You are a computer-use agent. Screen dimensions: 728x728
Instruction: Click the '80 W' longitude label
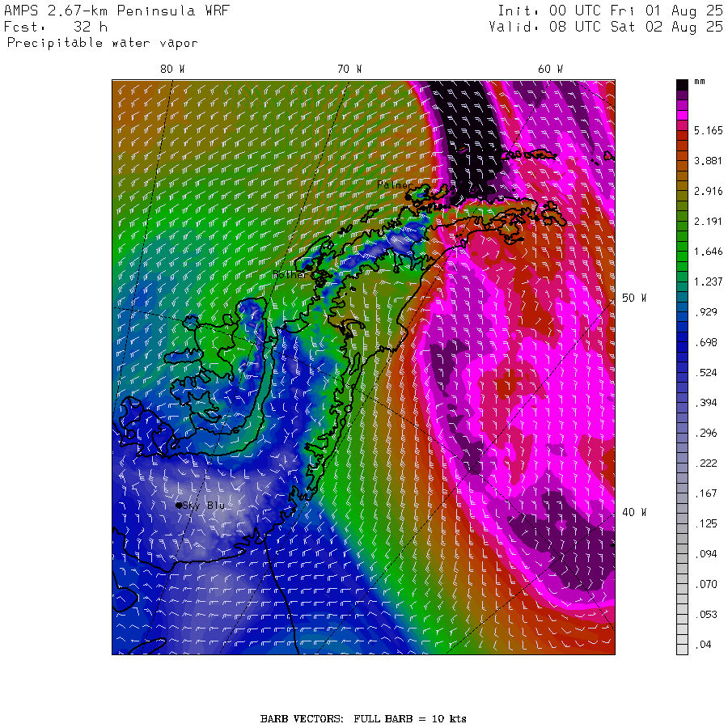tap(172, 70)
